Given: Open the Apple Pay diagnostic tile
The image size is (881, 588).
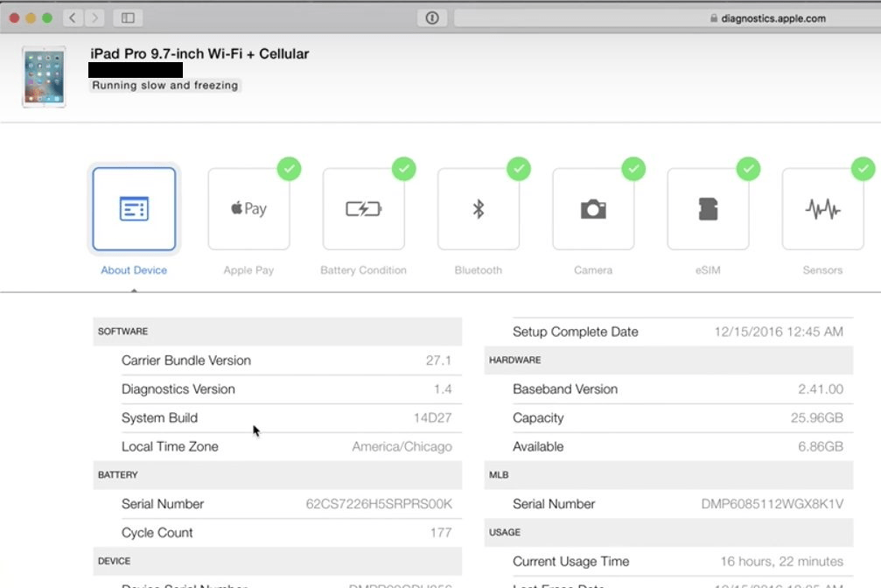Looking at the screenshot, I should tap(248, 209).
